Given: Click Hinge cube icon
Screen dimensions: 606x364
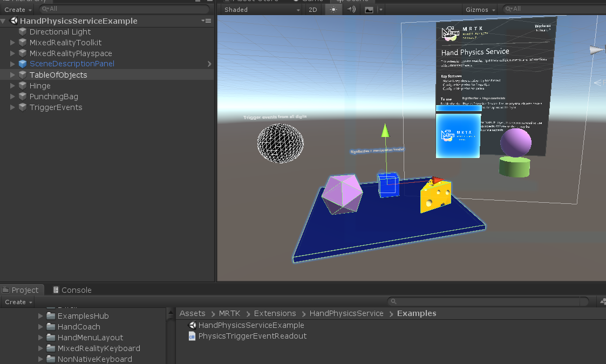Looking at the screenshot, I should [x=23, y=86].
